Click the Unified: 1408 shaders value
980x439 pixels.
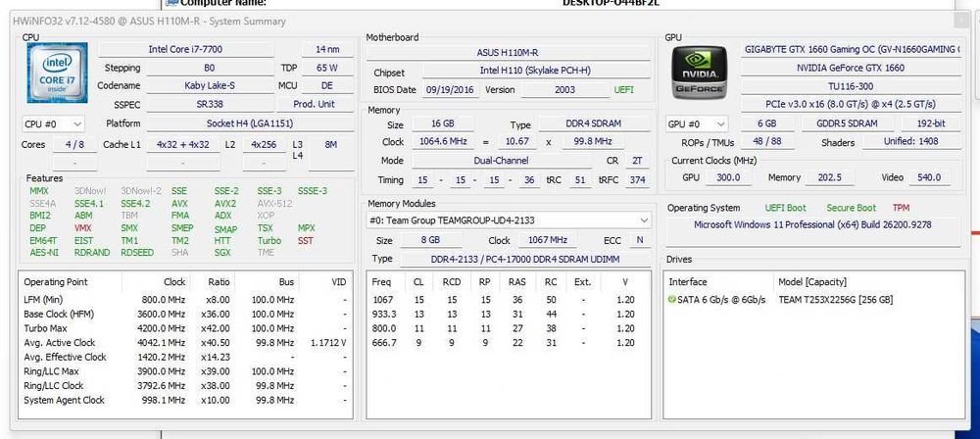click(x=910, y=142)
